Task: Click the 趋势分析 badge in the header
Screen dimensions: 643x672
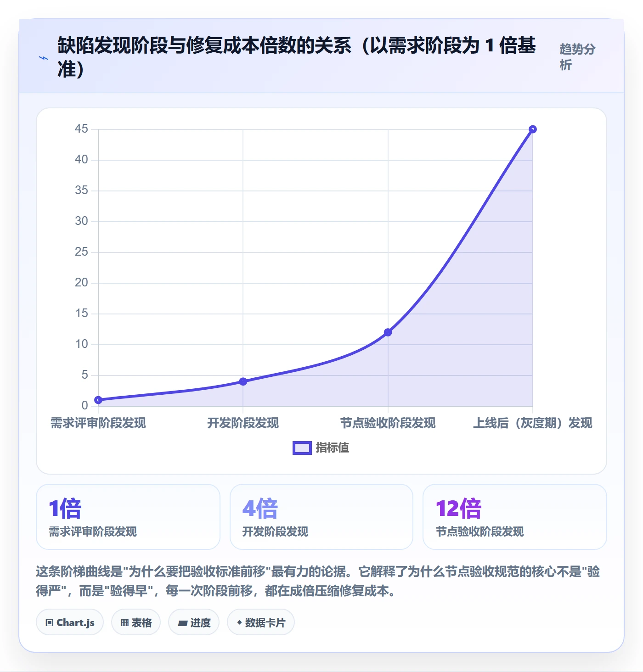Action: point(577,57)
